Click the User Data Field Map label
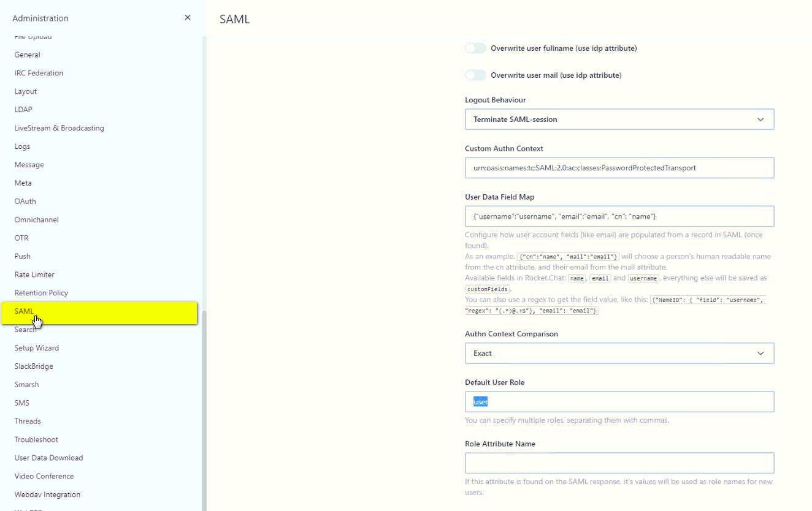The image size is (812, 511). (499, 197)
